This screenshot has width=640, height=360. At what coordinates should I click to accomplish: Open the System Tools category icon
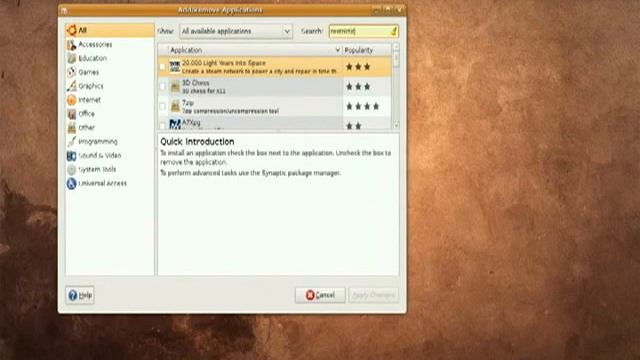click(x=72, y=169)
